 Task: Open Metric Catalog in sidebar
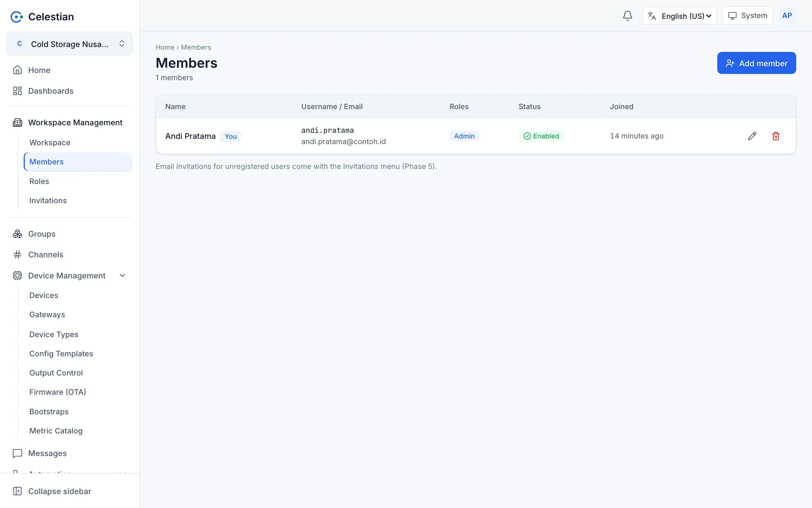point(56,431)
